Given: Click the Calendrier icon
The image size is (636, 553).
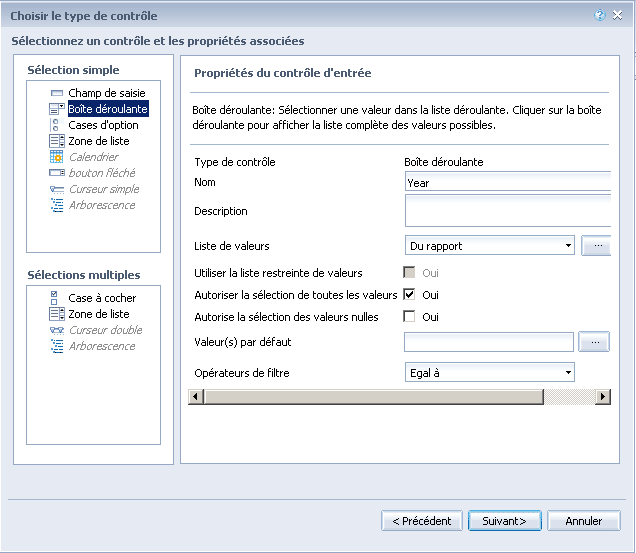Looking at the screenshot, I should click(x=56, y=157).
